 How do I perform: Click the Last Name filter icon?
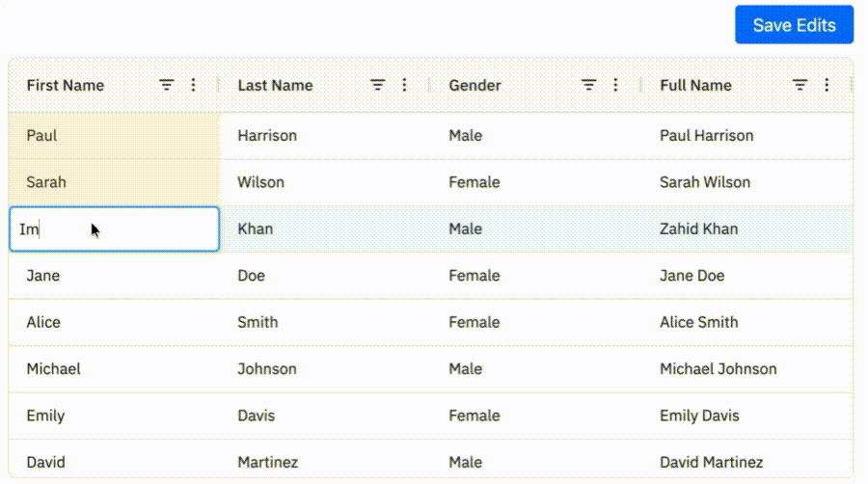(x=377, y=85)
